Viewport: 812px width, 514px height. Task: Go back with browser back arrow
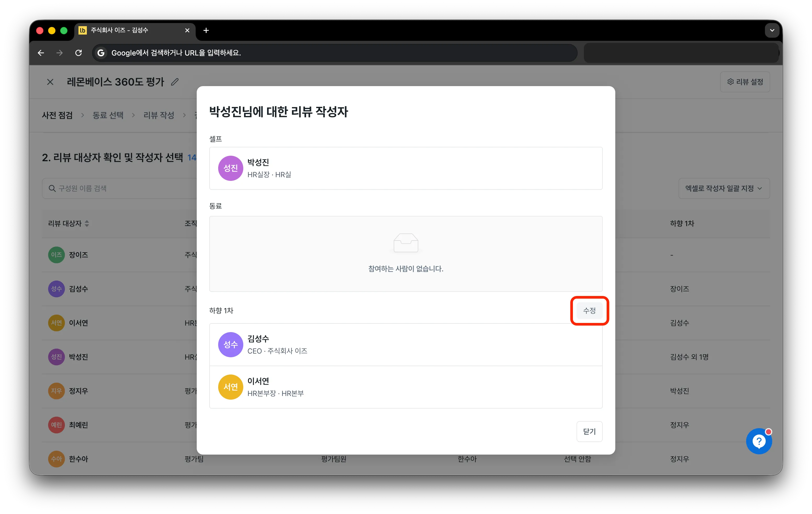pyautogui.click(x=41, y=53)
